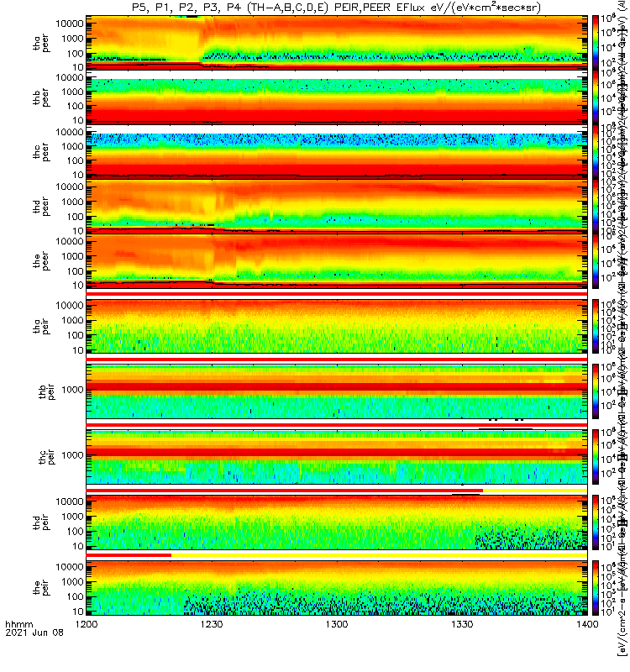
Task: Click the plot title mentioning PEIR,PEER EFlux
Action: tap(337, 8)
